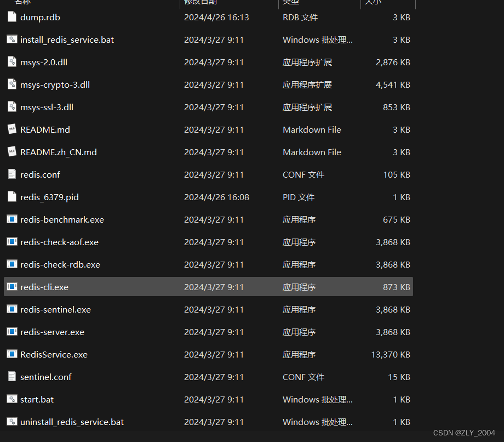Image resolution: width=504 pixels, height=442 pixels.
Task: Click the 13,370 KB size cell
Action: click(x=391, y=354)
